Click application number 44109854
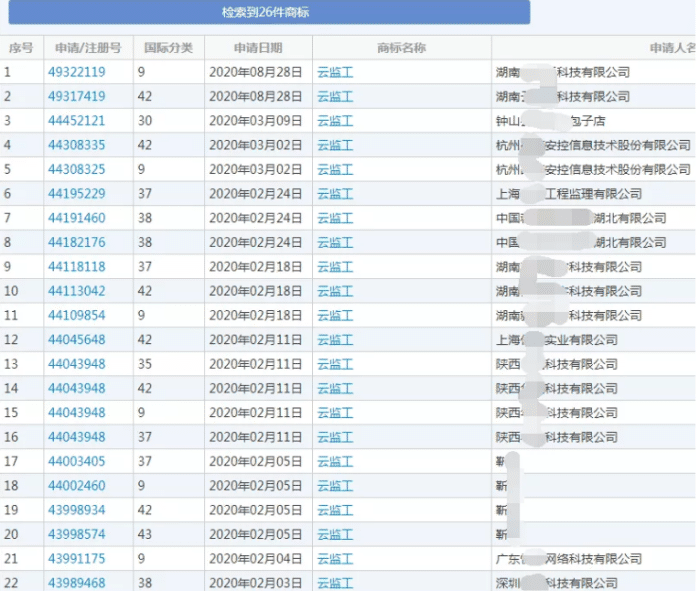This screenshot has width=700, height=591. point(77,315)
